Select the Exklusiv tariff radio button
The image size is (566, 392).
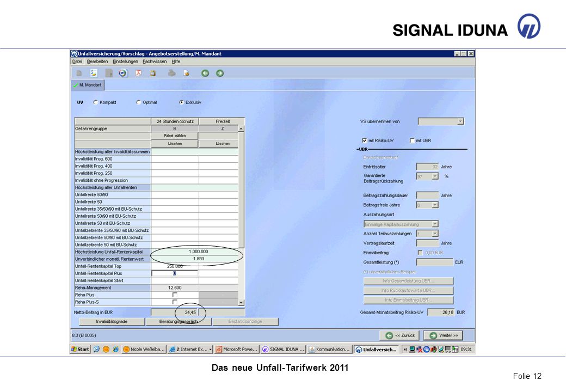click(182, 102)
